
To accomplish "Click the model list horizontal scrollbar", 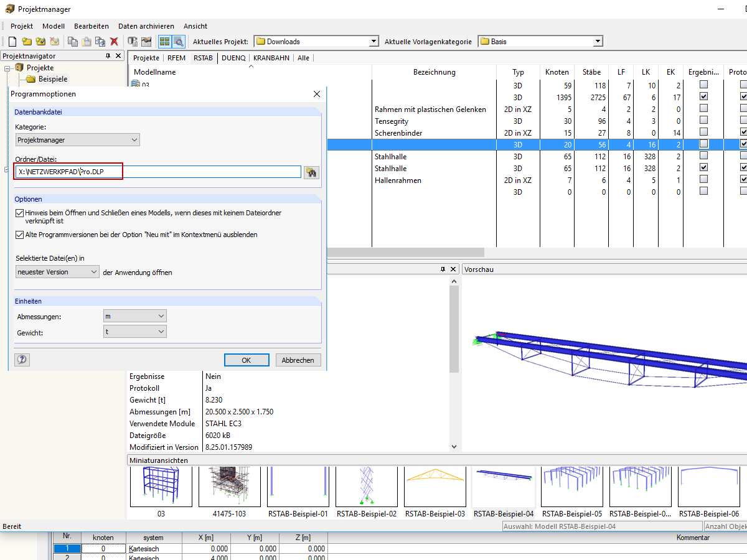I will (405, 252).
